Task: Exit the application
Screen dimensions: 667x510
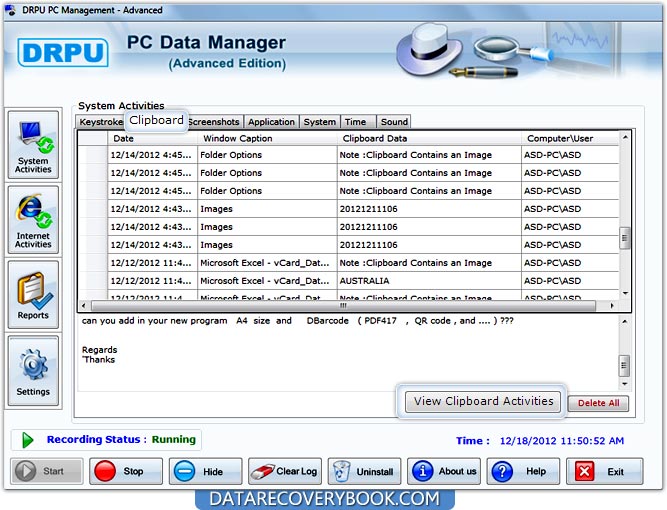Action: 604,471
